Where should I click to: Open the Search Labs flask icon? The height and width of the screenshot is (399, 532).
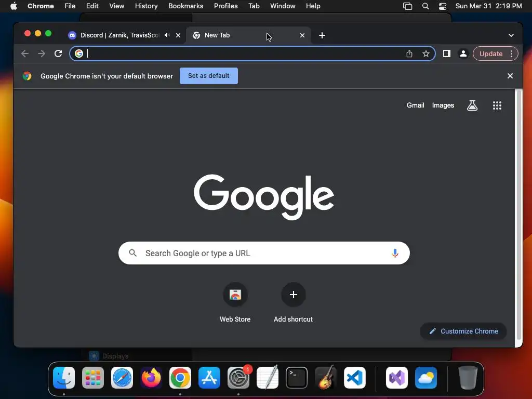[472, 105]
